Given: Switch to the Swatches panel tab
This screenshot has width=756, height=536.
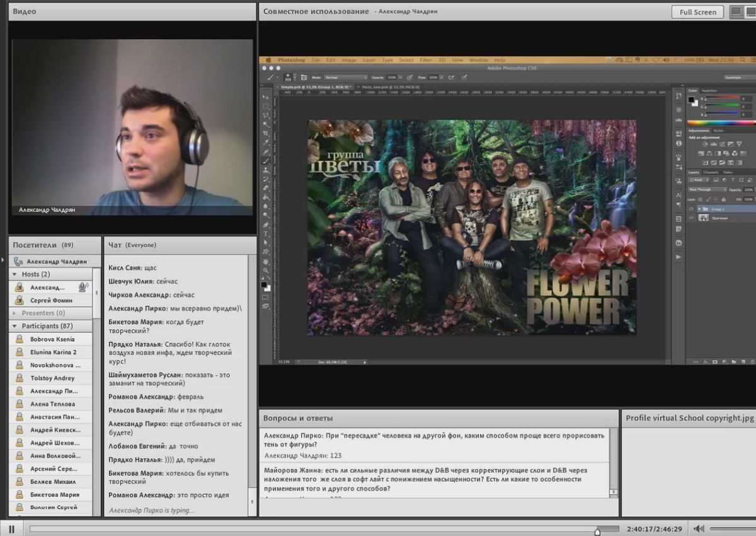Looking at the screenshot, I should [709, 91].
